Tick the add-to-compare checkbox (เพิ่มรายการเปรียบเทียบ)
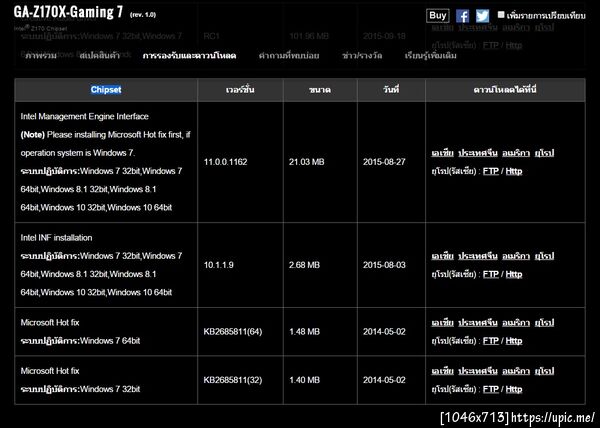600x428 pixels. point(501,15)
